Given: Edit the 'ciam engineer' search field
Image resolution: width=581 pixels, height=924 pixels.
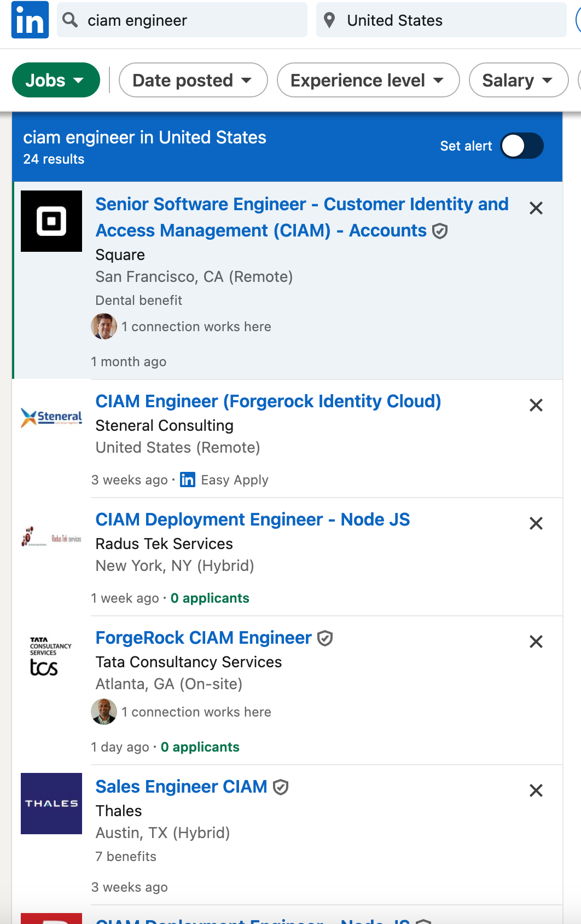Looking at the screenshot, I should [x=182, y=20].
